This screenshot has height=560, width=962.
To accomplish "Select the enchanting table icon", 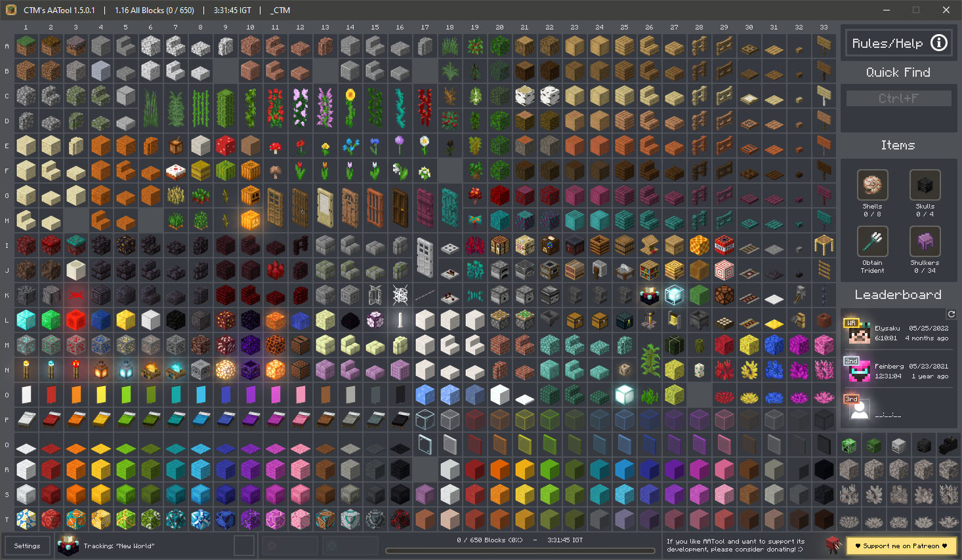I will [x=649, y=295].
